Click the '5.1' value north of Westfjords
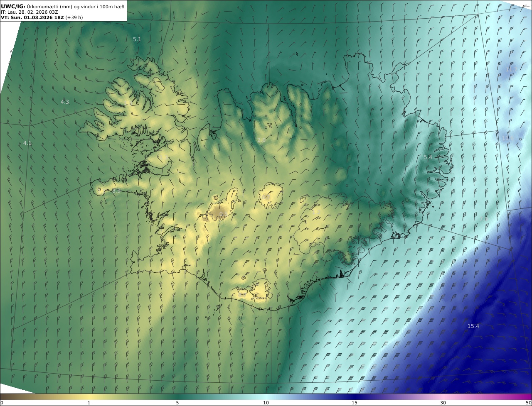The width and height of the screenshot is (532, 406). 137,39
